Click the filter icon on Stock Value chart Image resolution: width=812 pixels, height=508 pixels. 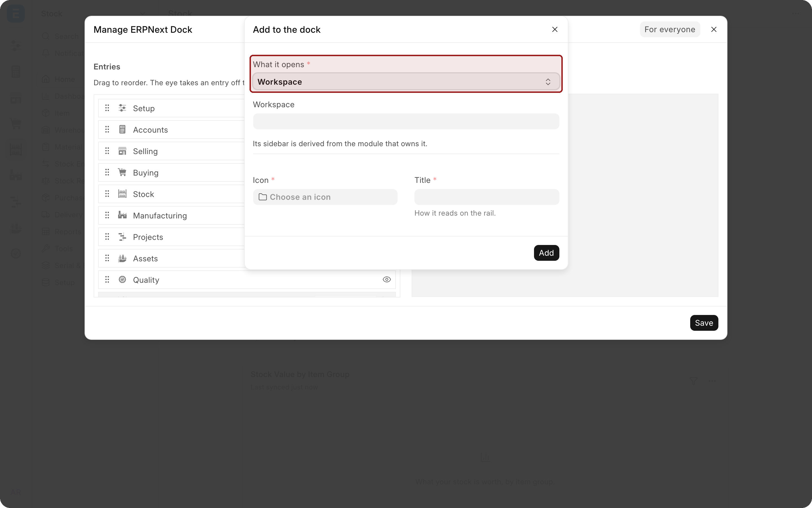694,381
